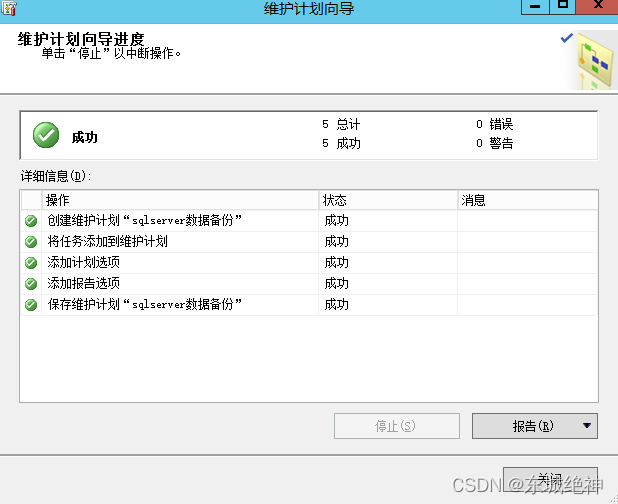Click the 状态 column header

388,200
